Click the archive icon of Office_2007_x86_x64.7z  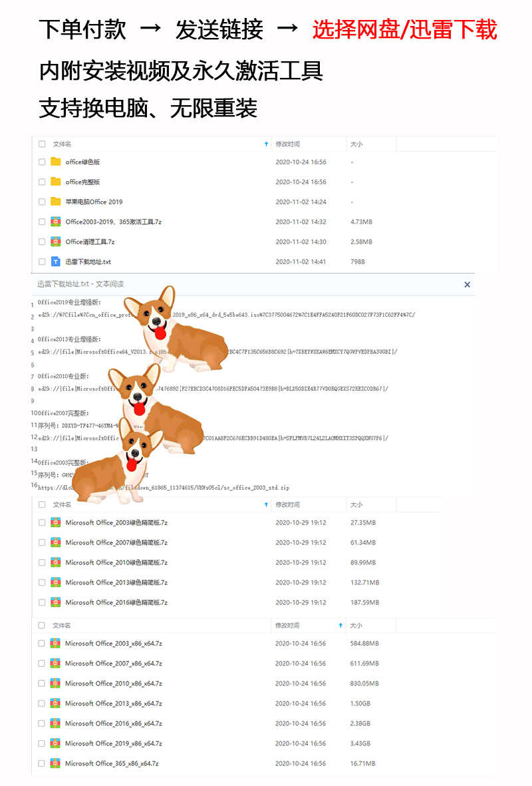pyautogui.click(x=55, y=663)
